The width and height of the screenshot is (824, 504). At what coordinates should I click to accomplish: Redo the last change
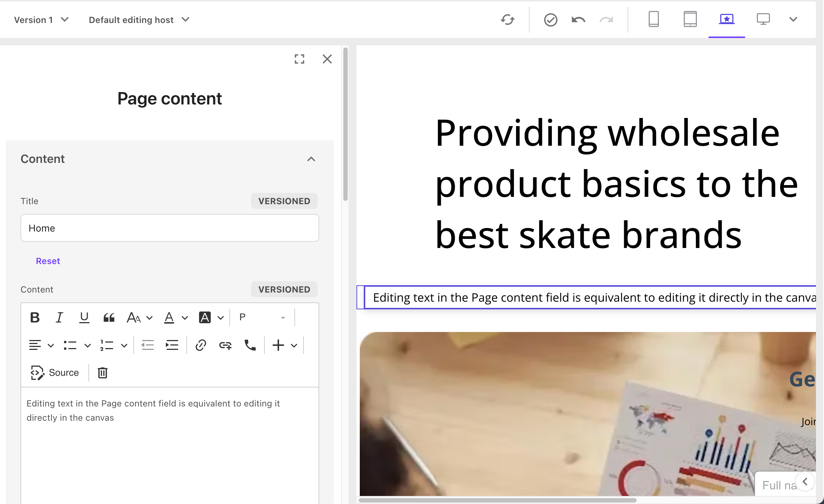606,20
